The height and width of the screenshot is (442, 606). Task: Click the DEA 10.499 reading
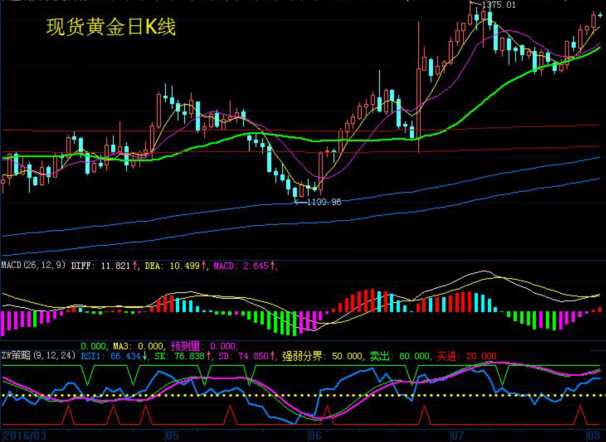click(x=165, y=266)
